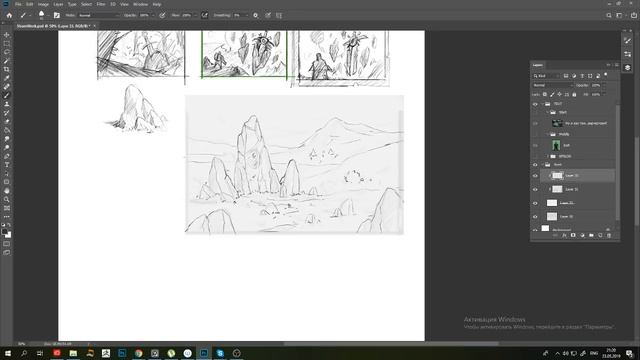
Task: Create a new layer icon
Action: click(x=600, y=236)
